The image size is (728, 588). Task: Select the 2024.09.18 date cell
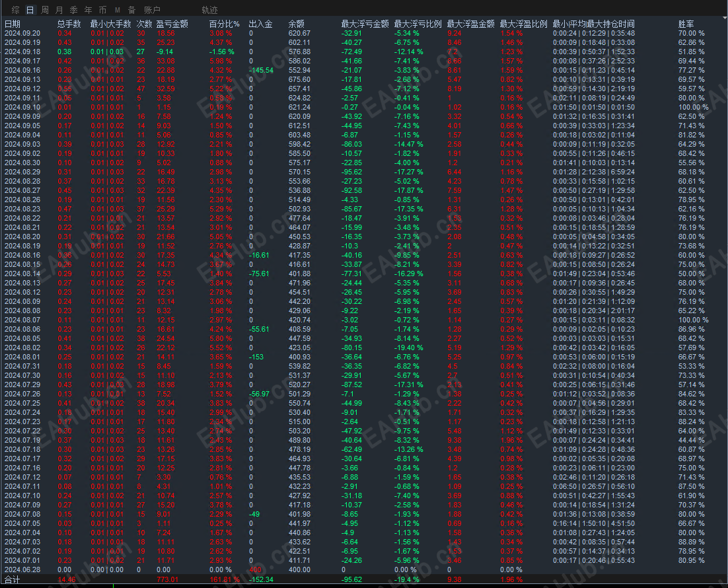click(22, 52)
